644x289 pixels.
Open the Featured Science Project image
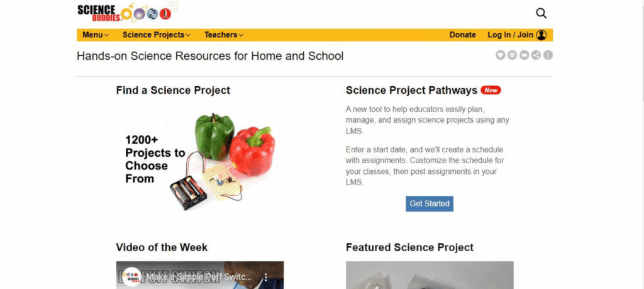(430, 276)
